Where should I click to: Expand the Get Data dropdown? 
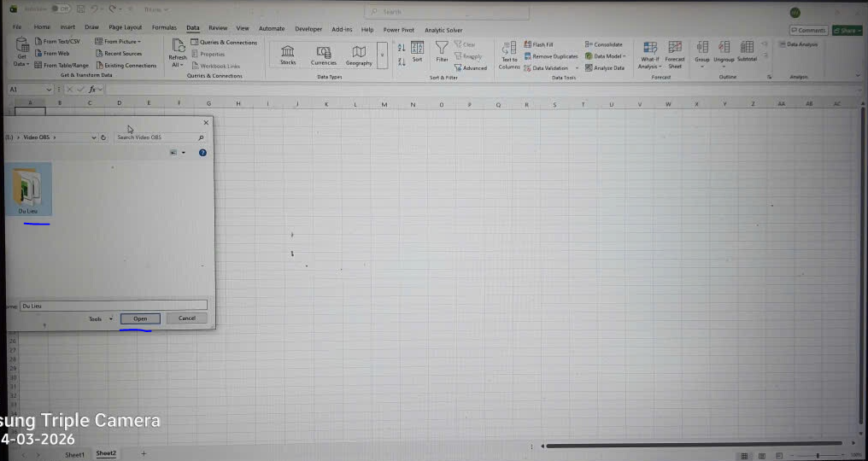21,64
